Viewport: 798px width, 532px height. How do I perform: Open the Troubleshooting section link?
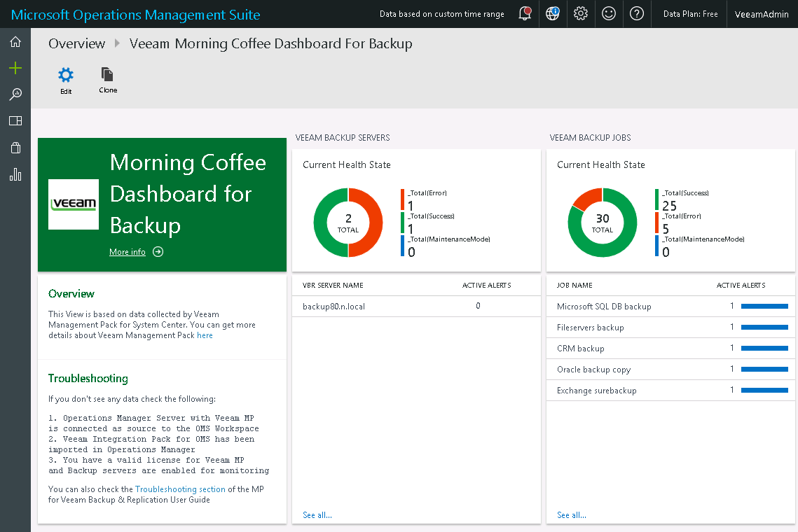tap(180, 489)
